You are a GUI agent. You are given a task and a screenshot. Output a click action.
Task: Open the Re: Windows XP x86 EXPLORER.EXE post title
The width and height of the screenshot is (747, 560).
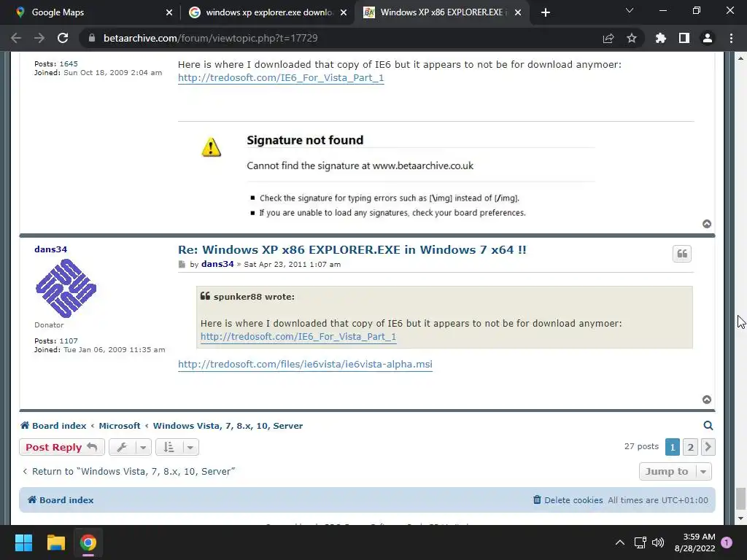[x=352, y=249]
